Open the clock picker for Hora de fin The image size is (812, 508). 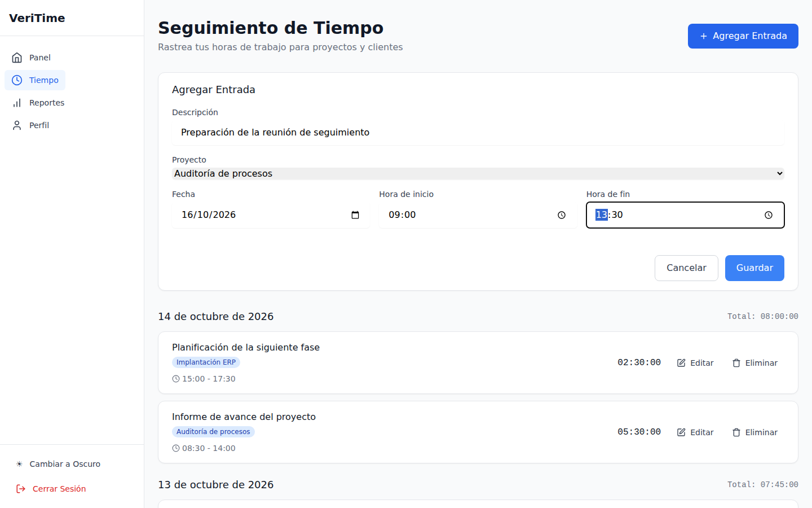tap(769, 215)
